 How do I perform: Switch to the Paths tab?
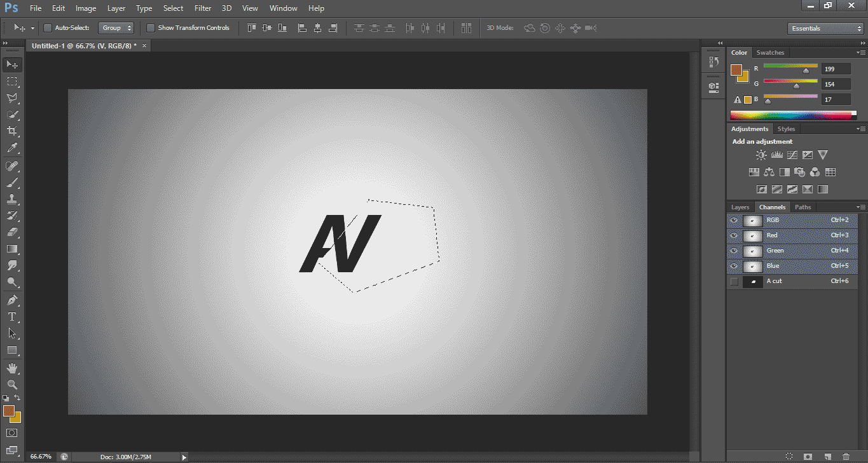click(803, 207)
